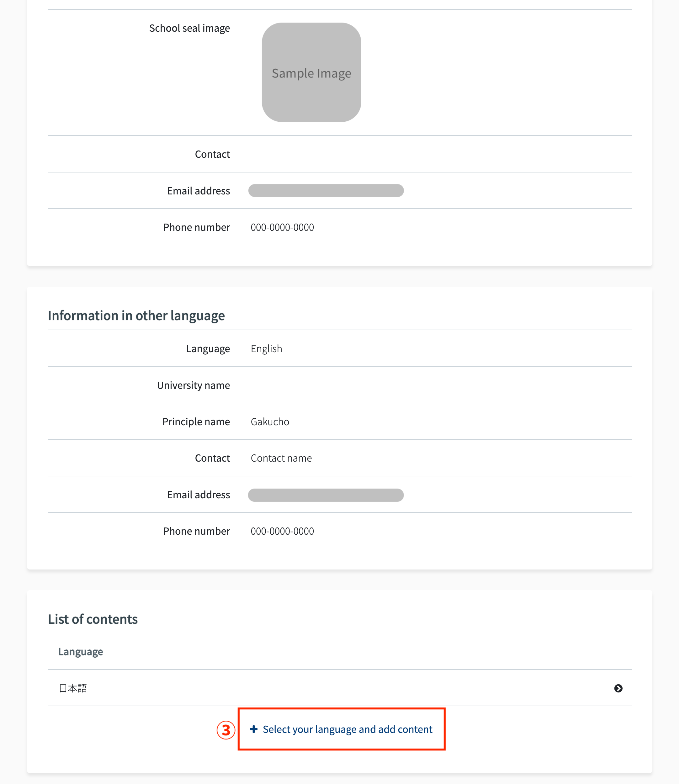Viewport: 680px width, 784px height.
Task: Click the Principle name label
Action: point(196,421)
